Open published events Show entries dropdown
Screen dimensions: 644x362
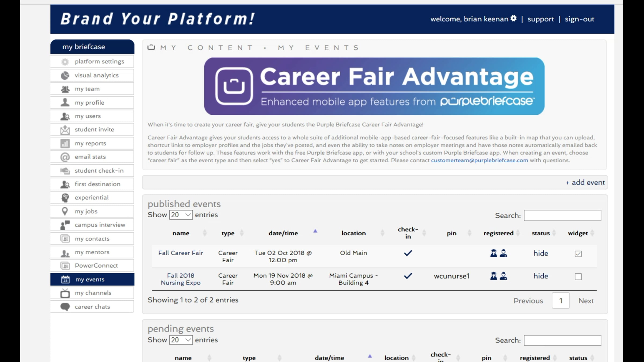(181, 215)
